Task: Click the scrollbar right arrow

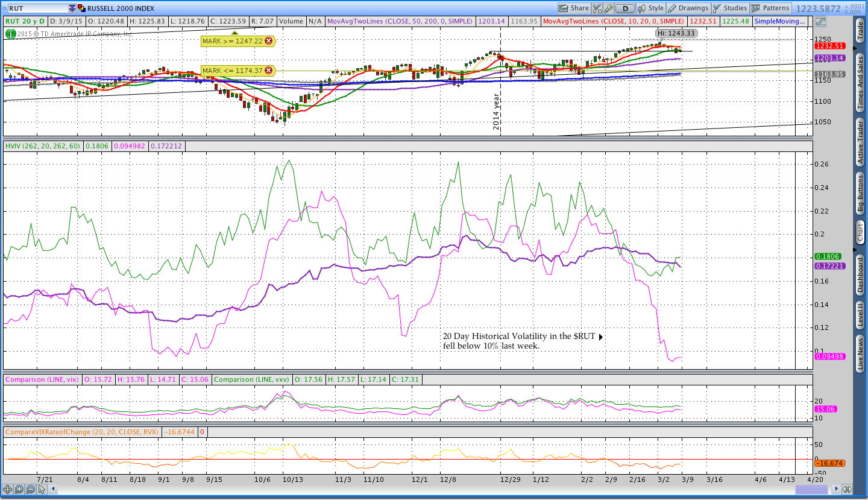Action: pos(837,490)
